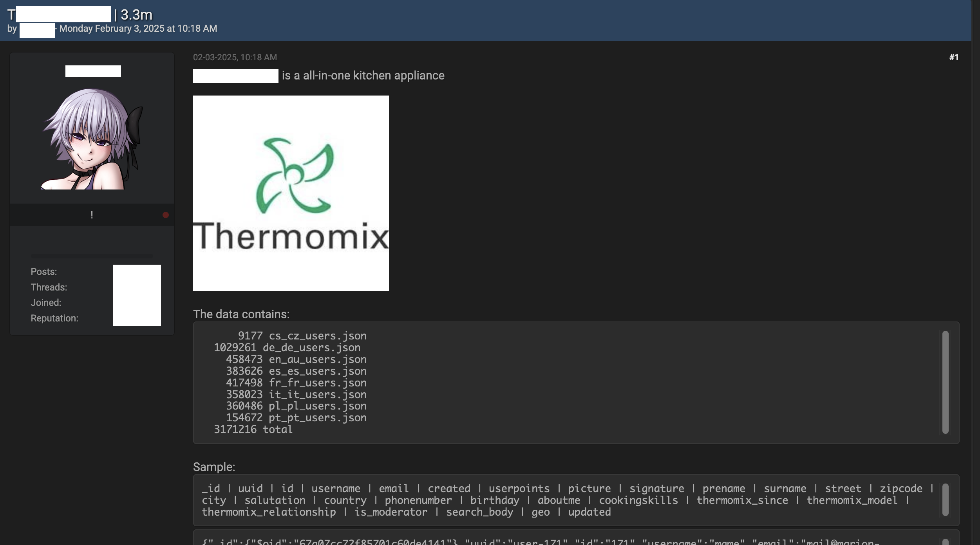The image size is (980, 545).
Task: Click the scrollbar of the JSON sample box
Action: point(945,542)
